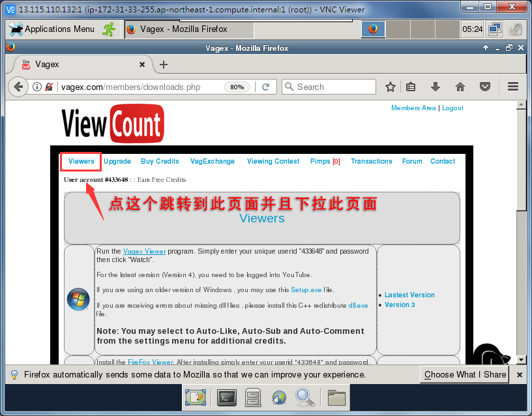Select the Viewers navigation item
This screenshot has width=532, height=416.
click(x=80, y=161)
